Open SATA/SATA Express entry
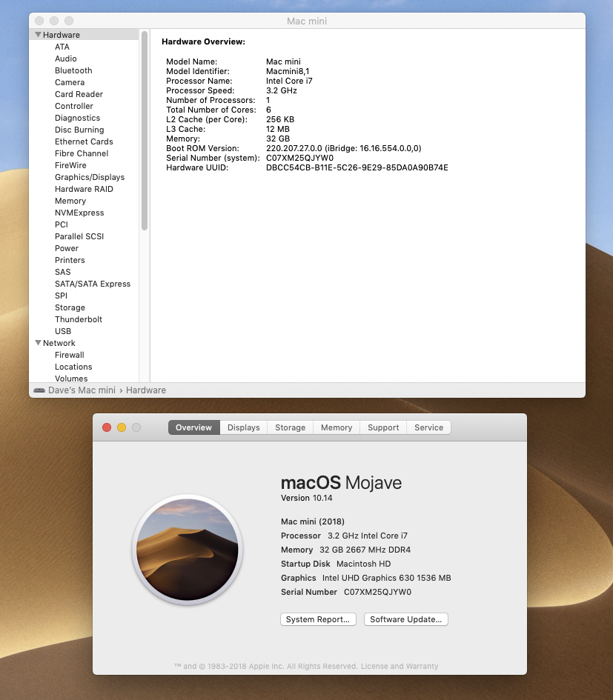 [x=93, y=284]
